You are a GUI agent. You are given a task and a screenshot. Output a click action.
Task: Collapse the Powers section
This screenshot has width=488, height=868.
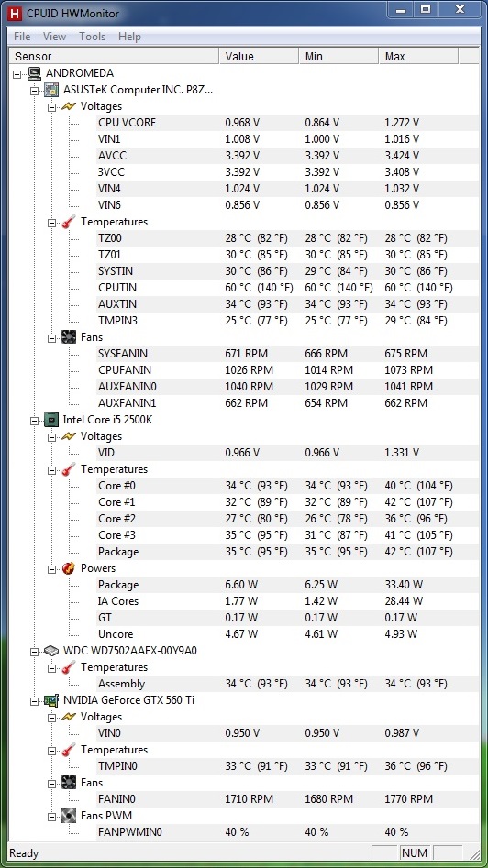coord(51,569)
